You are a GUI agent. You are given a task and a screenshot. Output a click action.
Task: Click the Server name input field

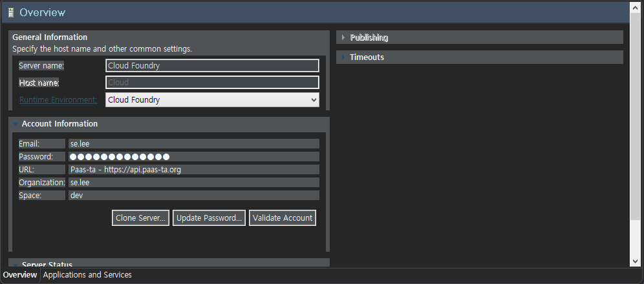(212, 66)
